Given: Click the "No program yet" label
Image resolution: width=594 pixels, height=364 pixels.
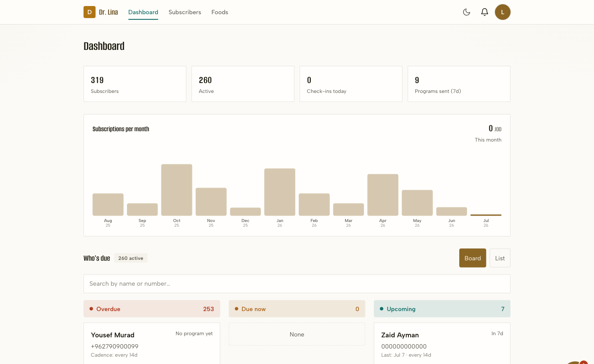Looking at the screenshot, I should (x=194, y=333).
